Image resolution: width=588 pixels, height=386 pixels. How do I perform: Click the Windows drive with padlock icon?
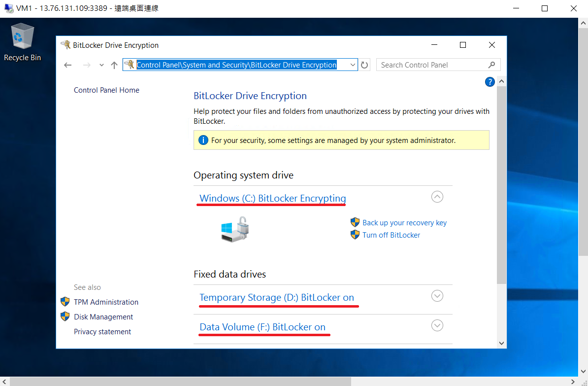pos(235,229)
